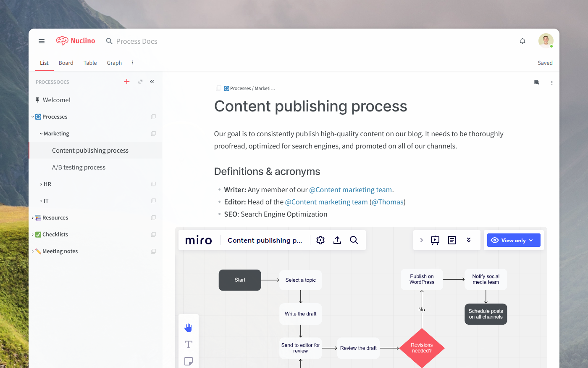Click the notifications bell icon
This screenshot has width=588, height=368.
pos(522,41)
